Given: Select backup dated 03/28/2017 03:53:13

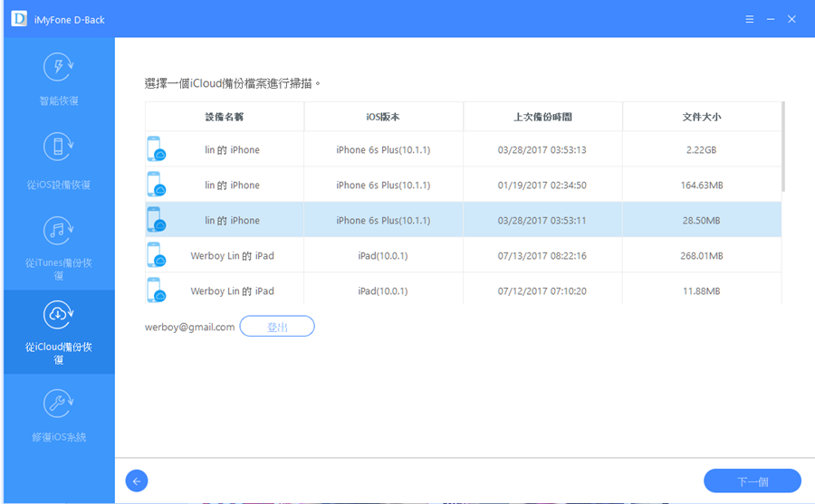Looking at the screenshot, I should [x=542, y=149].
